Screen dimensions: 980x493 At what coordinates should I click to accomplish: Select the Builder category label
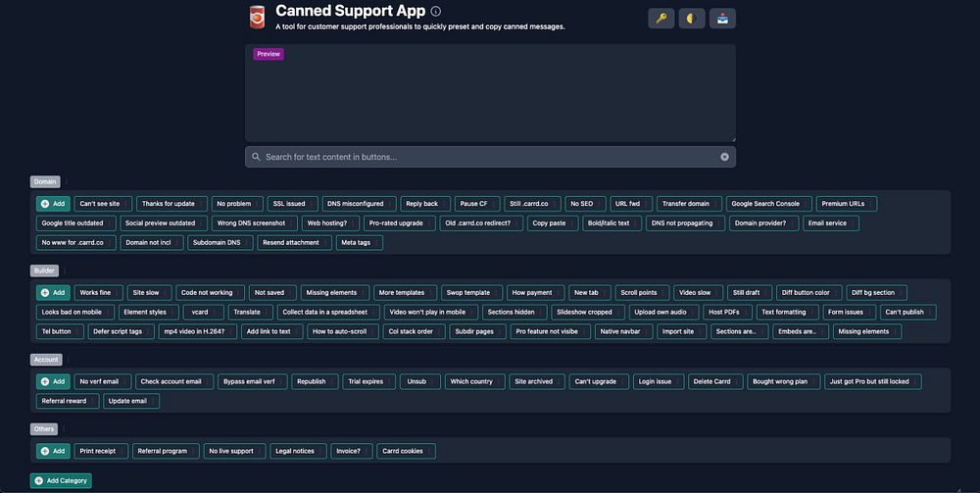click(x=44, y=271)
